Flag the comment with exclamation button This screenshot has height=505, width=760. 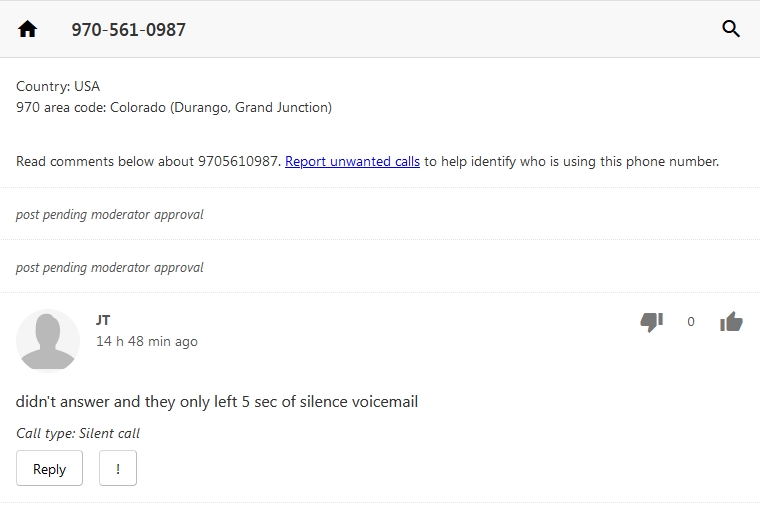coord(118,468)
